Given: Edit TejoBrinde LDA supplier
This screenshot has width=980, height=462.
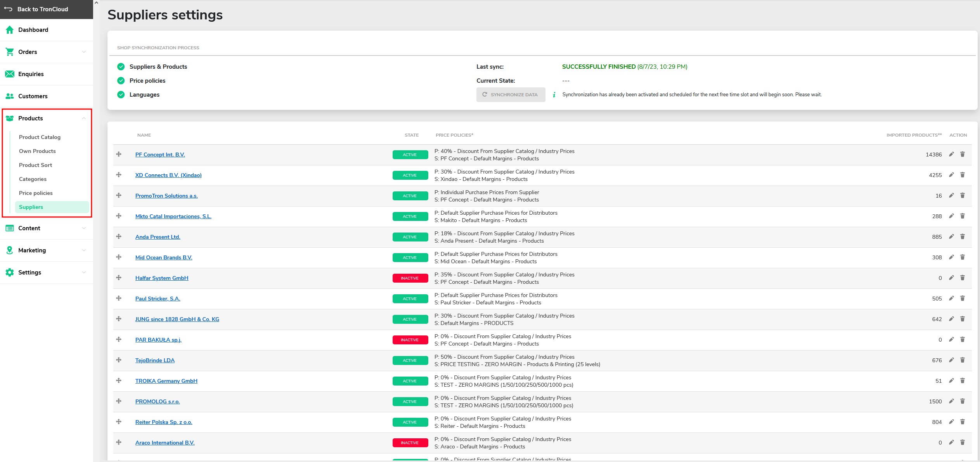Looking at the screenshot, I should point(951,360).
